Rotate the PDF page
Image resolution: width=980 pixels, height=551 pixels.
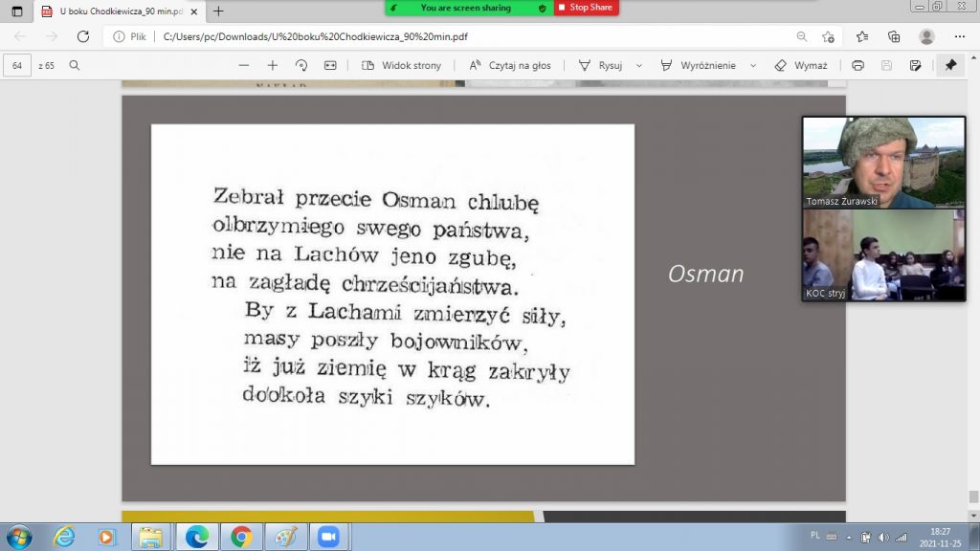tap(301, 66)
